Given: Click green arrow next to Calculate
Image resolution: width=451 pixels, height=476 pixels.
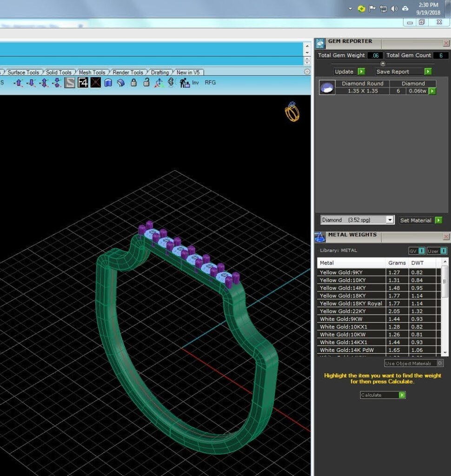Looking at the screenshot, I should point(402,395).
